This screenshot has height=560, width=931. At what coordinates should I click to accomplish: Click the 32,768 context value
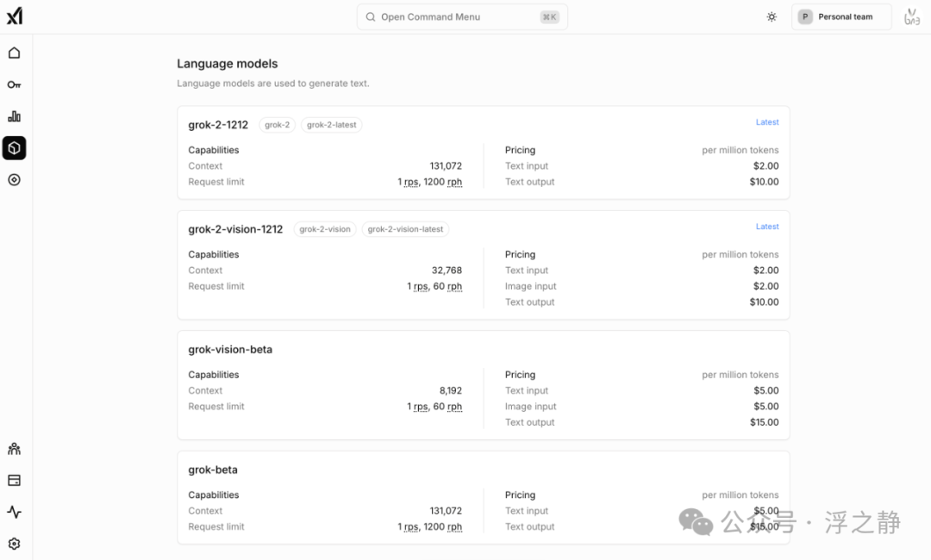click(x=447, y=270)
